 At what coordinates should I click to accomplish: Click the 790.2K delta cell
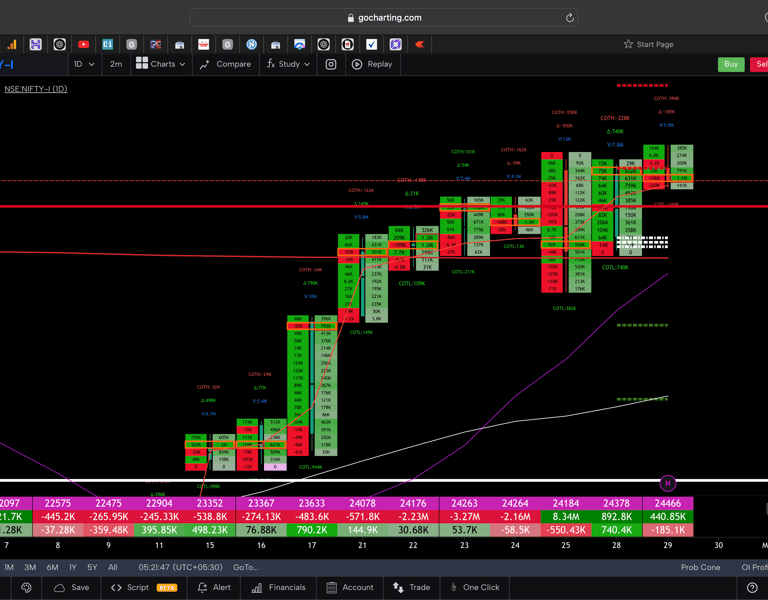pos(312,530)
